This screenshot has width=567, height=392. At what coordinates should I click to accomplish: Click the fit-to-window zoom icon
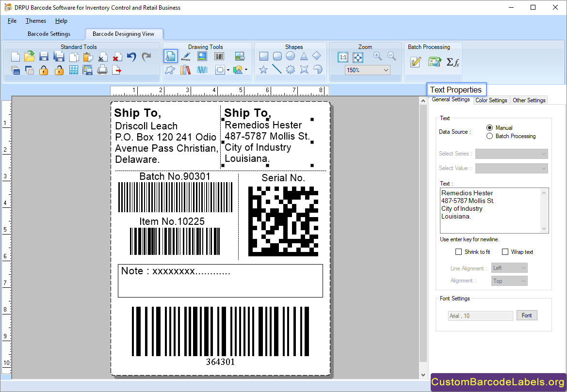click(358, 57)
